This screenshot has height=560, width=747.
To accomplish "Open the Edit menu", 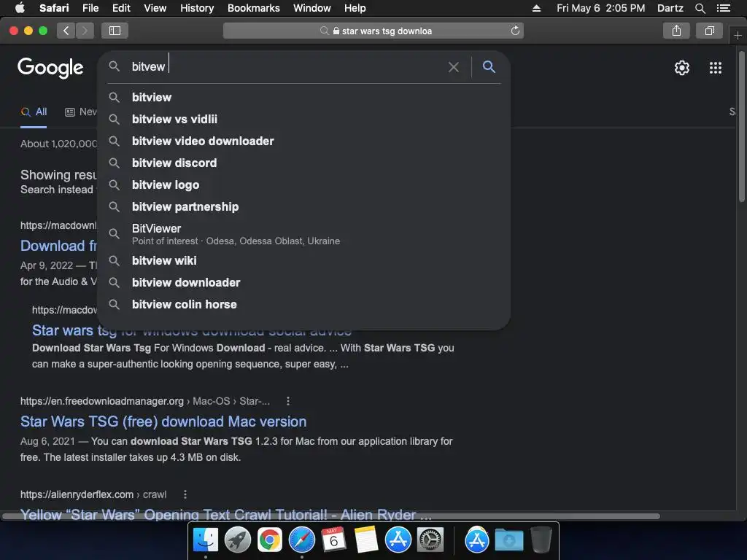I will pyautogui.click(x=121, y=8).
